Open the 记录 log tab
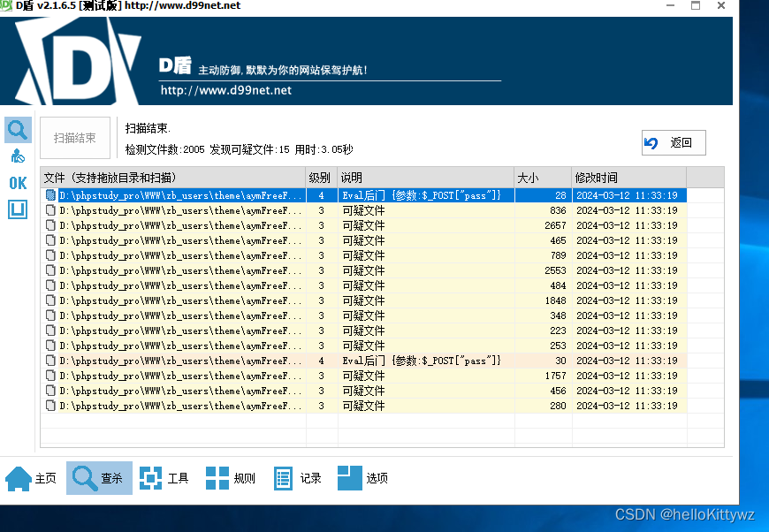769x532 pixels. coord(297,478)
